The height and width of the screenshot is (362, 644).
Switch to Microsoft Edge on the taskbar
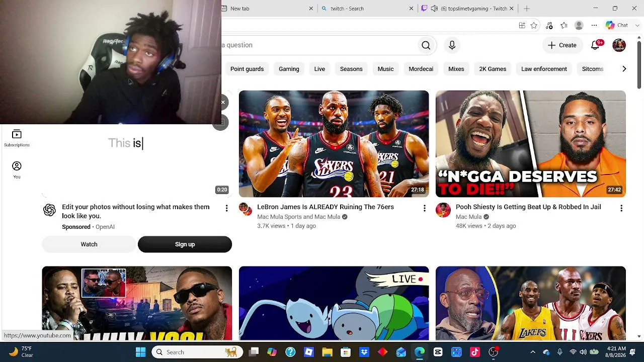click(420, 352)
